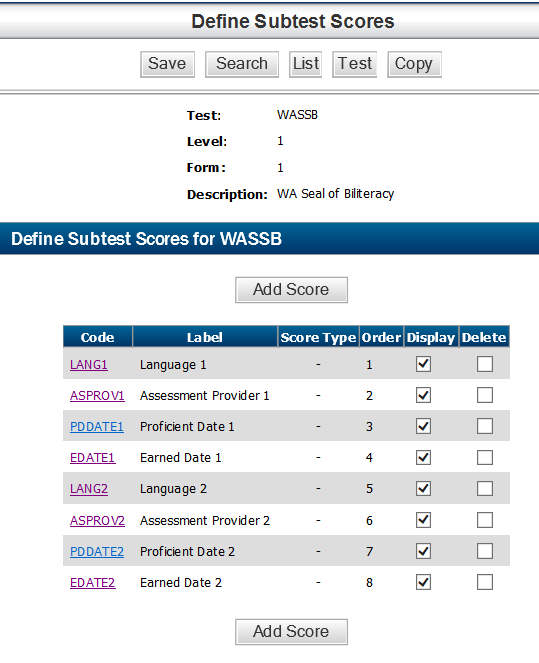
Task: Click the top Add Score button
Action: click(291, 290)
